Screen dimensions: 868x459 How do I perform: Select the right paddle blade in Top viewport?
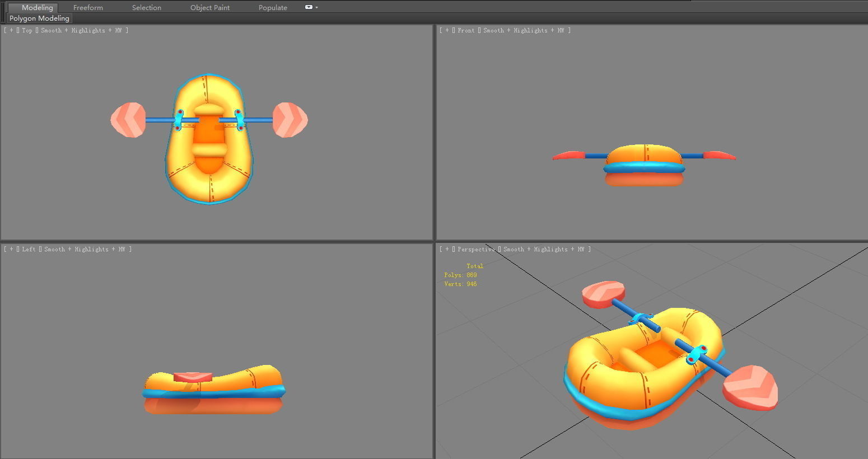[x=290, y=120]
